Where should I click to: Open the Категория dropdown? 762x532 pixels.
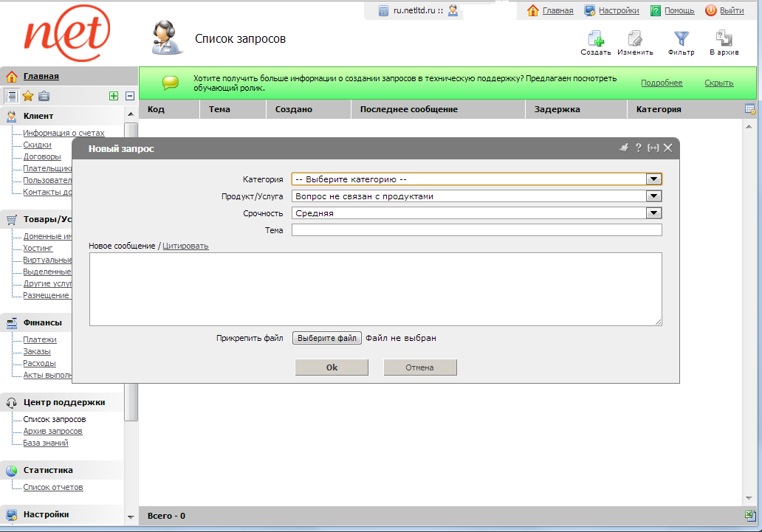[x=653, y=178]
